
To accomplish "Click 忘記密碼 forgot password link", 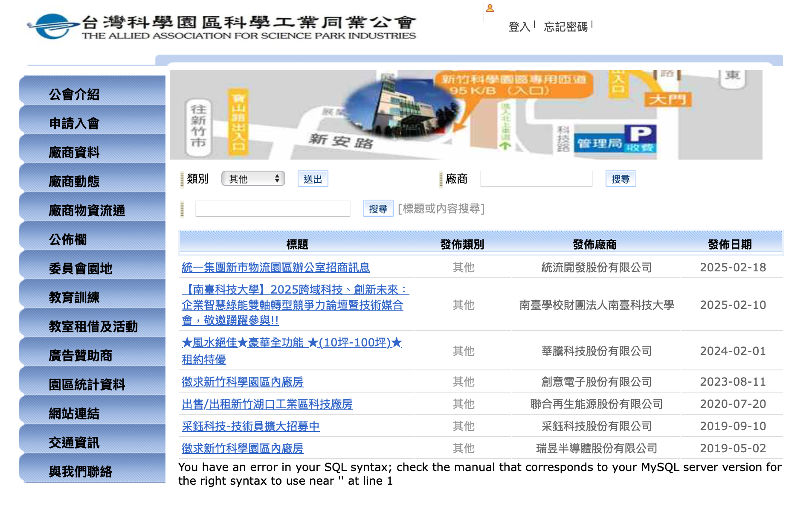I will coord(565,27).
